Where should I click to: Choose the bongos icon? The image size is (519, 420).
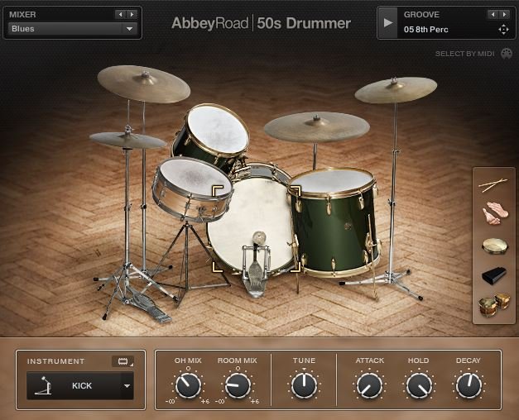(494, 304)
